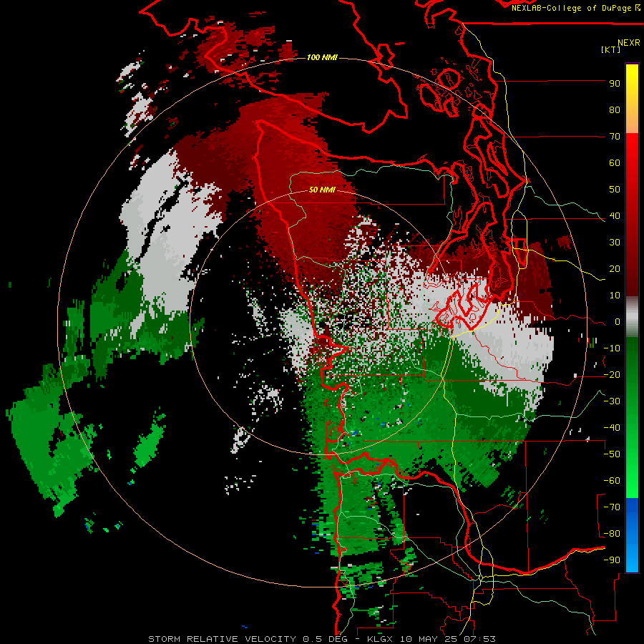Click the 70 value on the velocity scale
Viewport: 644px width, 644px height.
615,137
